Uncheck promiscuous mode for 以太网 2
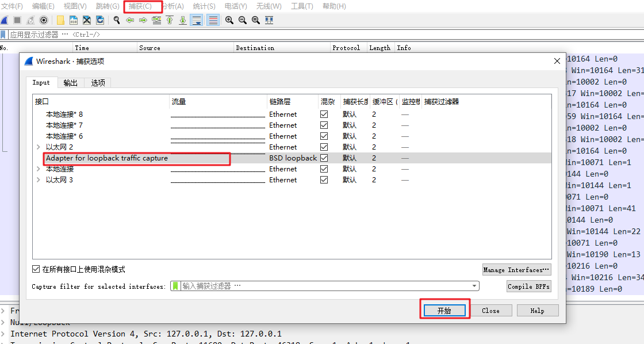The image size is (644, 344). 324,147
